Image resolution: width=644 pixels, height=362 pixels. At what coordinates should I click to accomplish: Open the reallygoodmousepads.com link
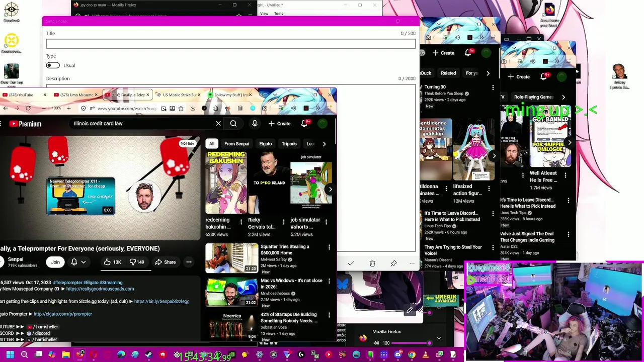pos(100,289)
